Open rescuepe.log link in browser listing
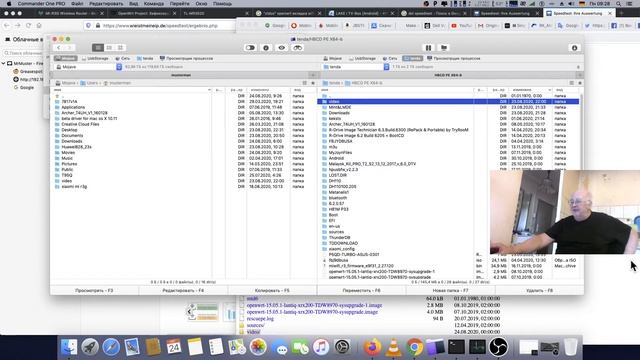The width and height of the screenshot is (640, 360). (260, 318)
